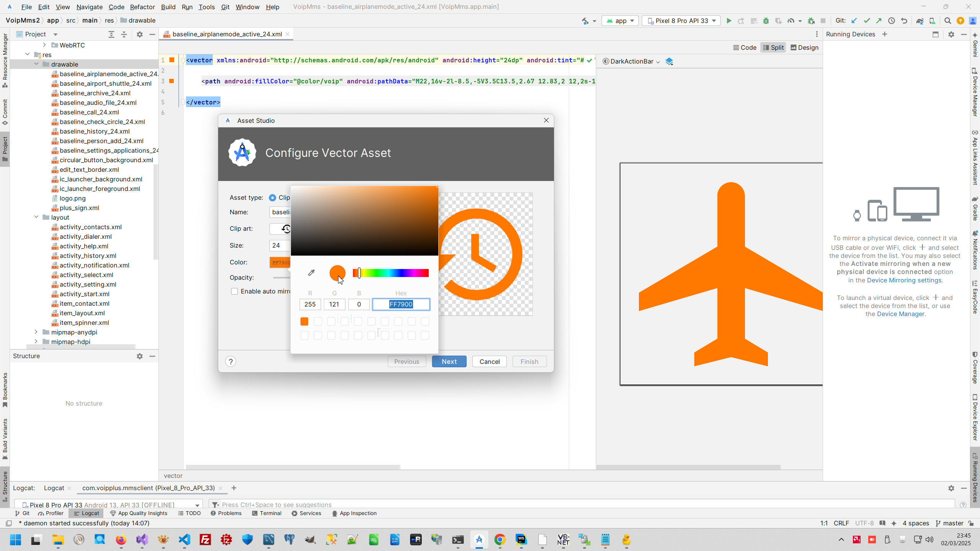The image size is (980, 551).
Task: Select the Clip art radio button
Action: click(273, 198)
